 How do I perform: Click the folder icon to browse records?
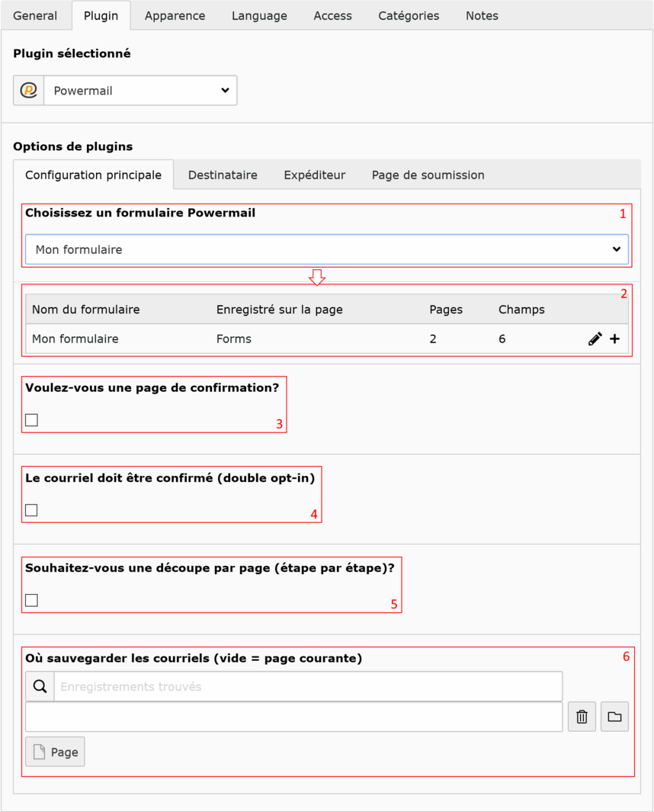coord(614,717)
